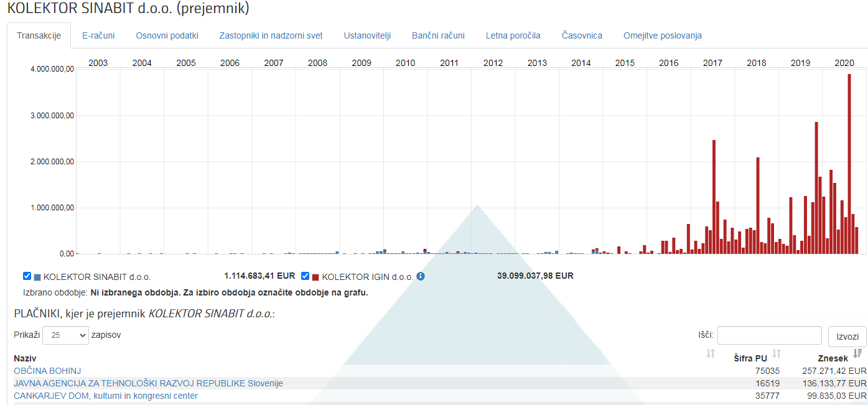
Task: Open the Letna poročila tab
Action: click(513, 35)
